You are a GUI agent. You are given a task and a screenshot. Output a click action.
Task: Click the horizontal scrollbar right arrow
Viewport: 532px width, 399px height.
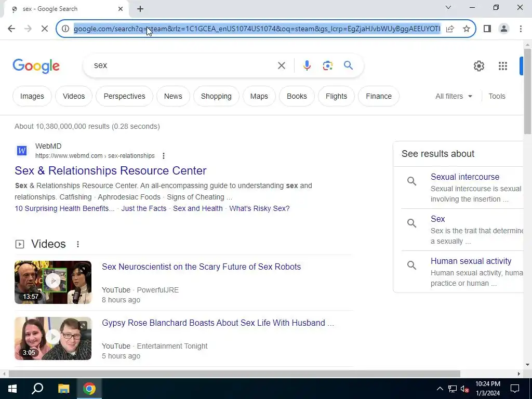pyautogui.click(x=519, y=374)
